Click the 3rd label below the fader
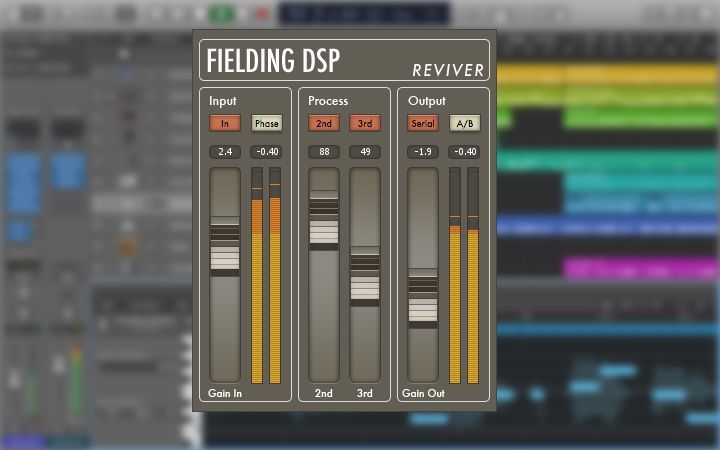The height and width of the screenshot is (450, 720). (365, 393)
